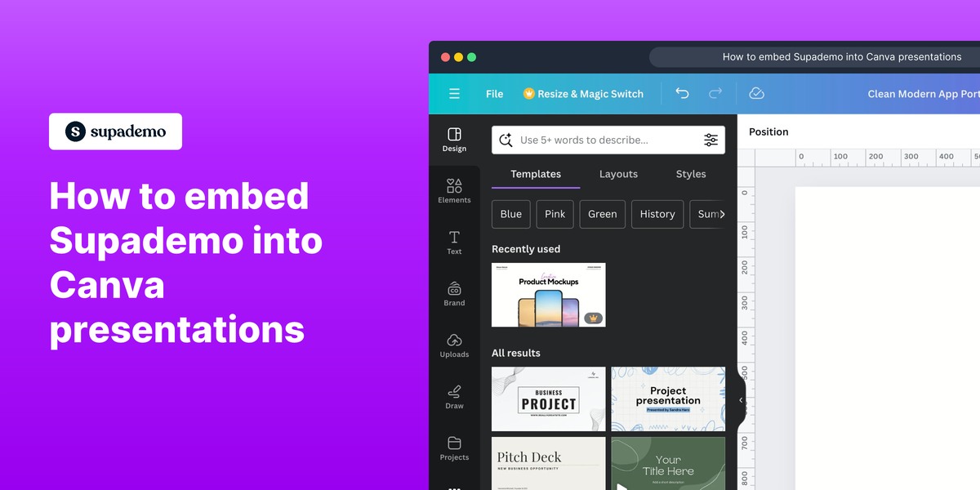Click the Recently used heading
This screenshot has width=980, height=490.
coord(526,249)
